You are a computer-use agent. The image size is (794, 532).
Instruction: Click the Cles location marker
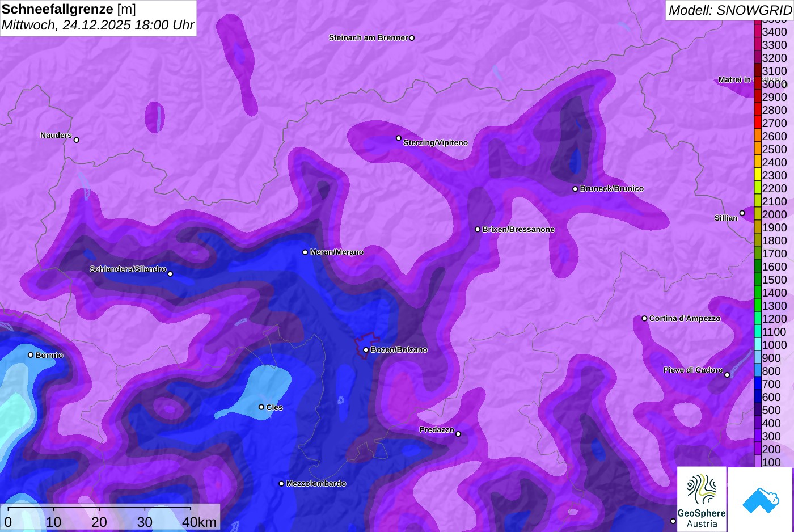click(261, 407)
